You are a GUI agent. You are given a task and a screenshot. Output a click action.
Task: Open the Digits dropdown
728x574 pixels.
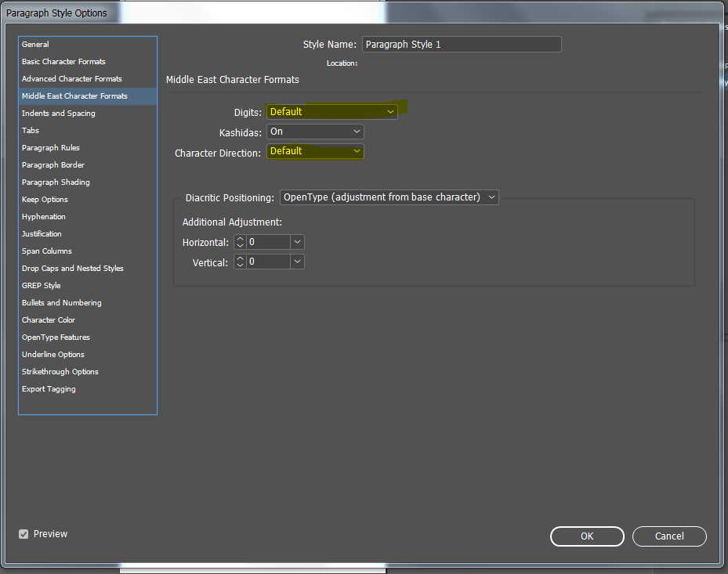[x=332, y=112]
